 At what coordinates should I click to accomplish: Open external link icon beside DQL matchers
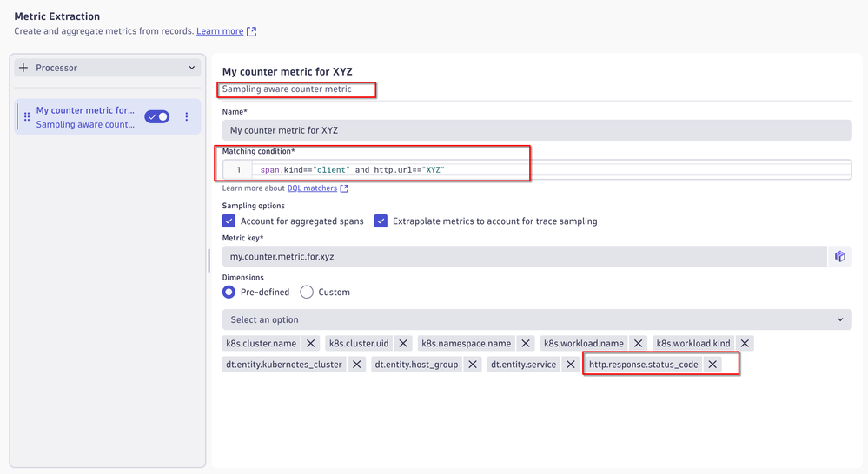[x=344, y=188]
